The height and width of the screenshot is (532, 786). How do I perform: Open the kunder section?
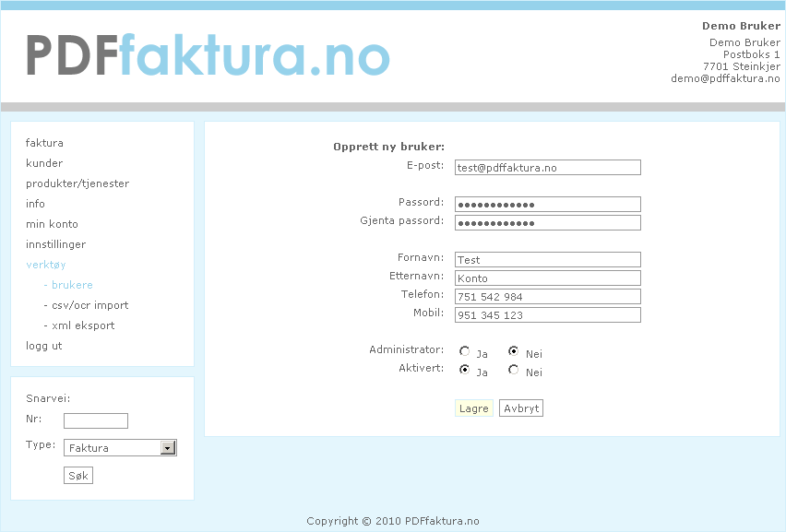pyautogui.click(x=44, y=163)
